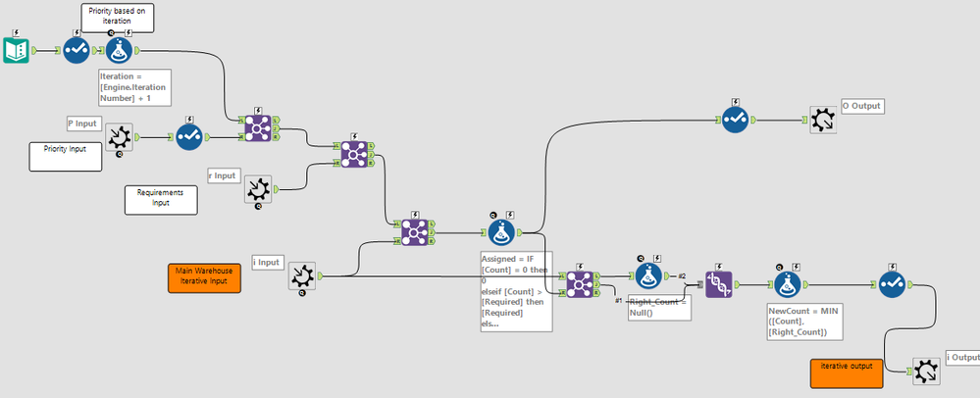Click the Assigned = IF Count annotation
This screenshot has width=980, height=398.
pos(516,290)
